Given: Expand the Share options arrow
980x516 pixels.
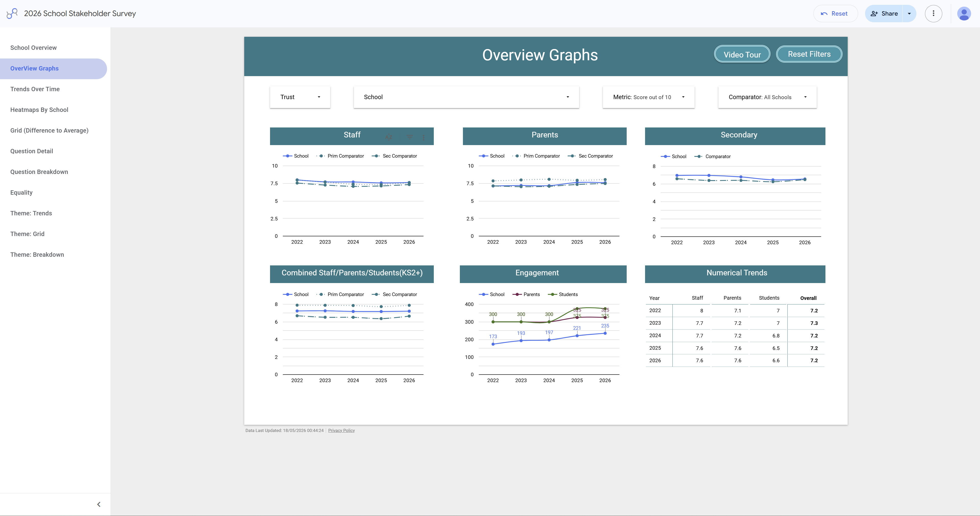Looking at the screenshot, I should pos(909,14).
